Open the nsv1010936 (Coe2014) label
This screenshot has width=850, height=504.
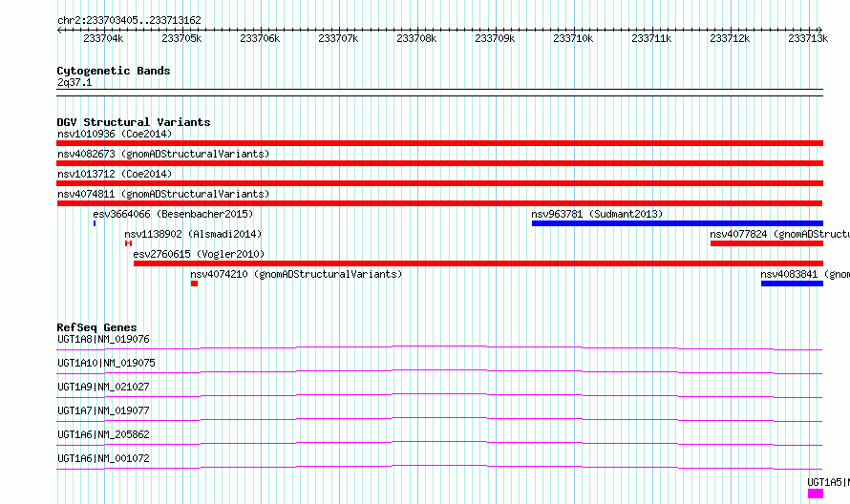point(115,134)
